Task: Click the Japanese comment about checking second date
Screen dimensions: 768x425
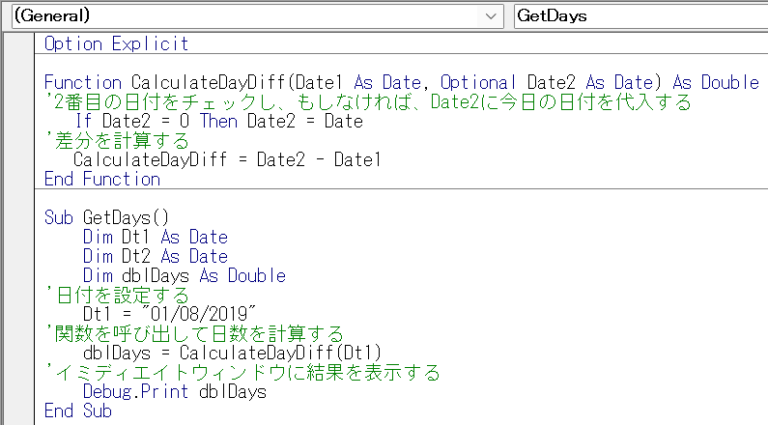Action: [x=368, y=102]
